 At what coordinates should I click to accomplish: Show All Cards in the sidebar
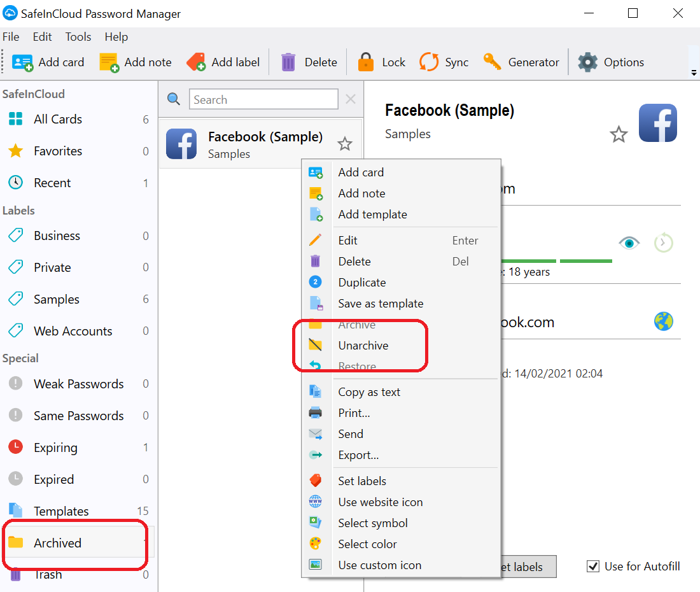pos(78,119)
